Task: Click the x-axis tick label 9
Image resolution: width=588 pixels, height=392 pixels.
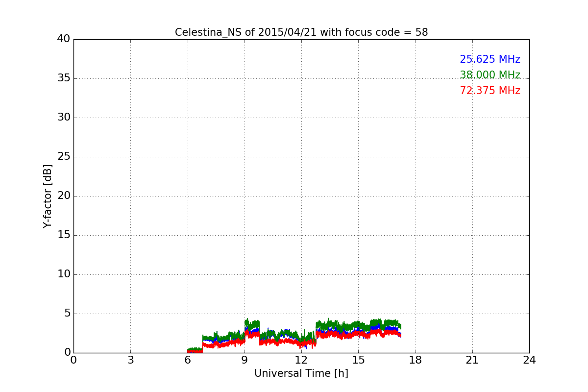Action: 245,360
